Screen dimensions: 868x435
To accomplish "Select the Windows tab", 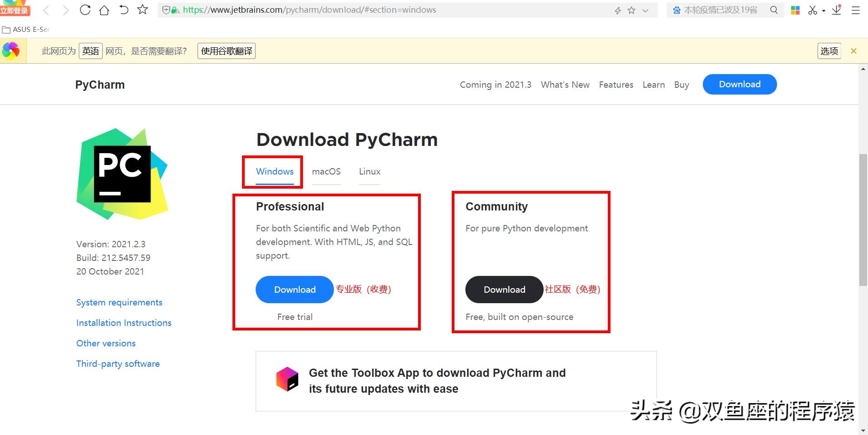I will coord(275,171).
